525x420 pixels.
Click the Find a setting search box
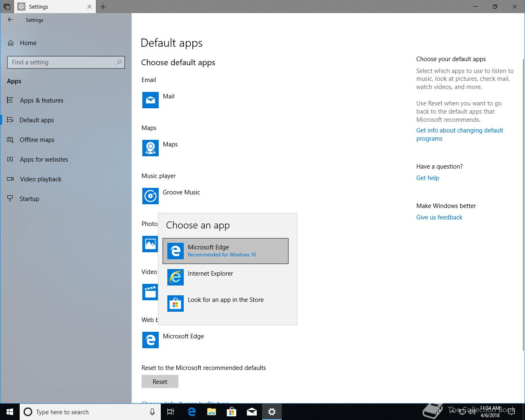[66, 62]
